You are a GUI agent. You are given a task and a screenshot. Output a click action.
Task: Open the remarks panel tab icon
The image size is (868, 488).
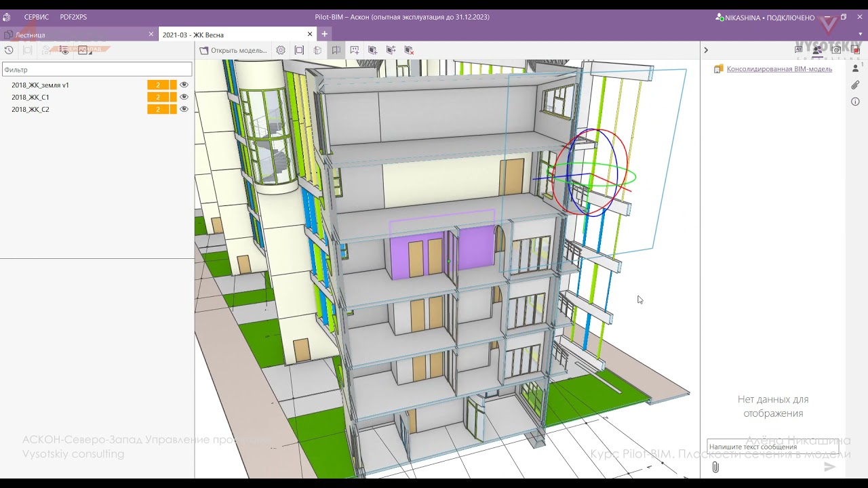[x=799, y=49]
